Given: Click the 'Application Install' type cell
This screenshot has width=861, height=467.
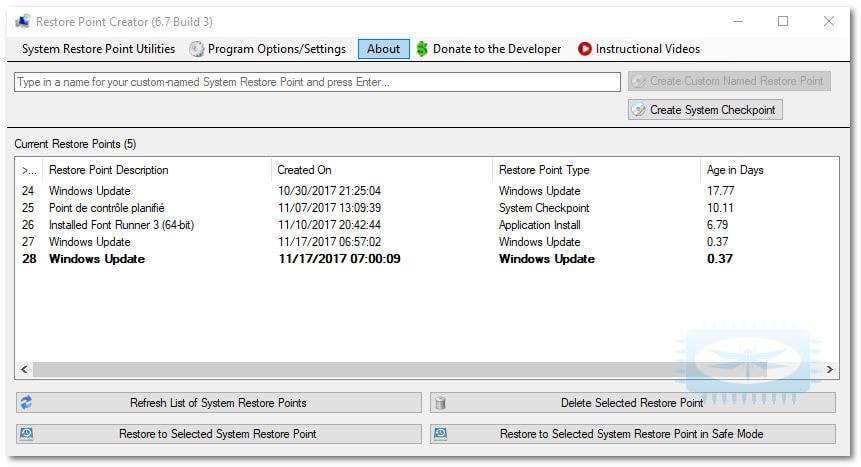Looking at the screenshot, I should [x=539, y=225].
